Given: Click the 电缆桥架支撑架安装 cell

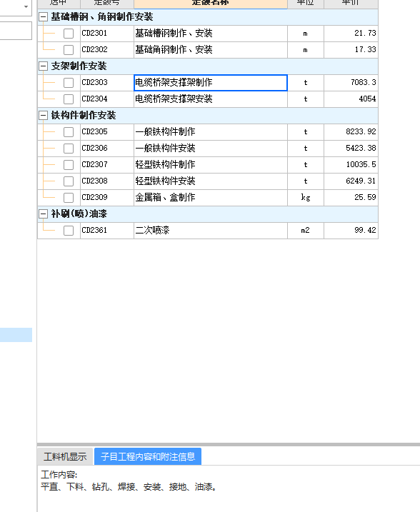Looking at the screenshot, I should tap(211, 99).
